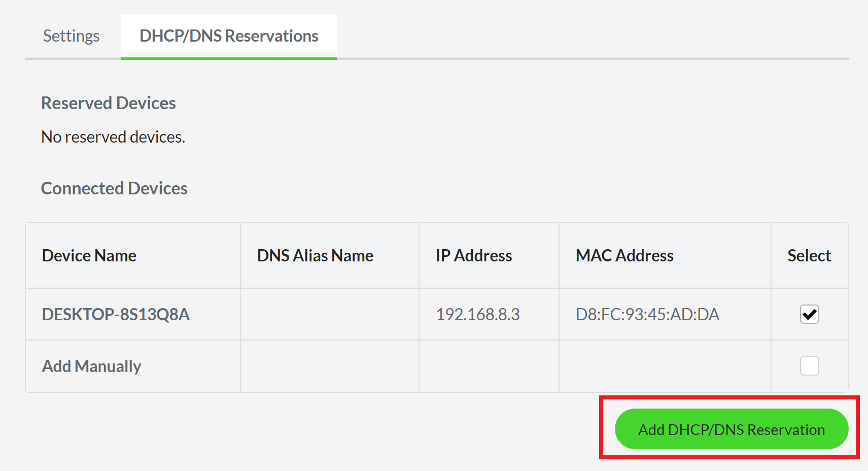Screen dimensions: 868x471
Task: Switch to the Settings tab
Action: tap(71, 36)
